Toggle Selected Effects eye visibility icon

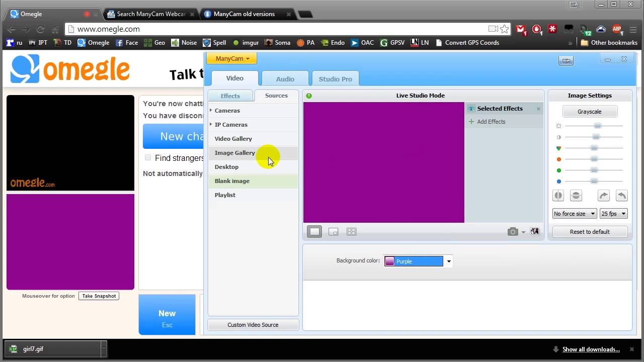(471, 109)
